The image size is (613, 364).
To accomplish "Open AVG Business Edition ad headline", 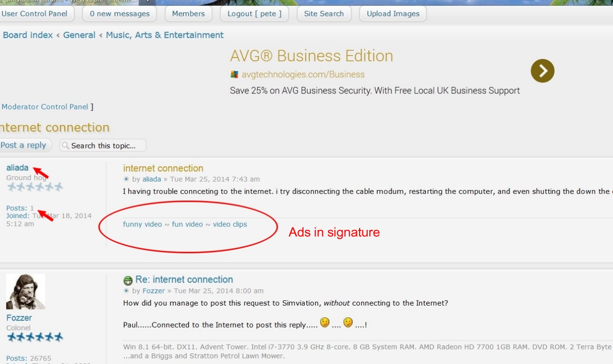I will click(x=311, y=56).
